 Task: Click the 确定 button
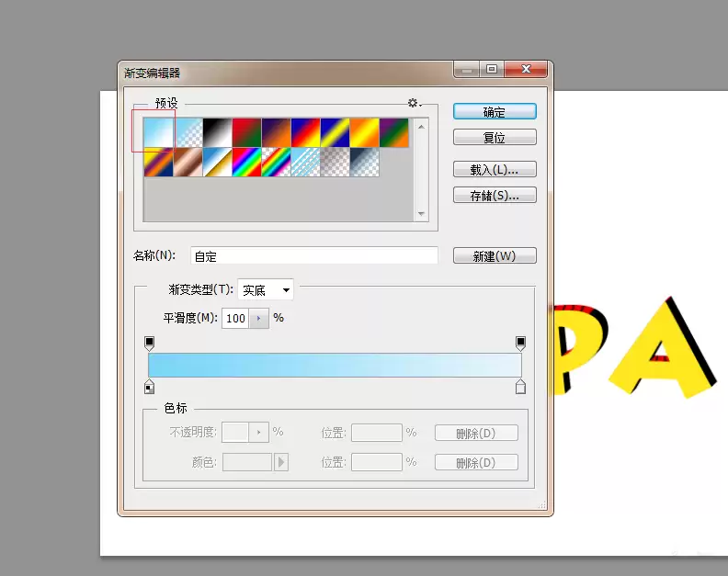click(495, 112)
